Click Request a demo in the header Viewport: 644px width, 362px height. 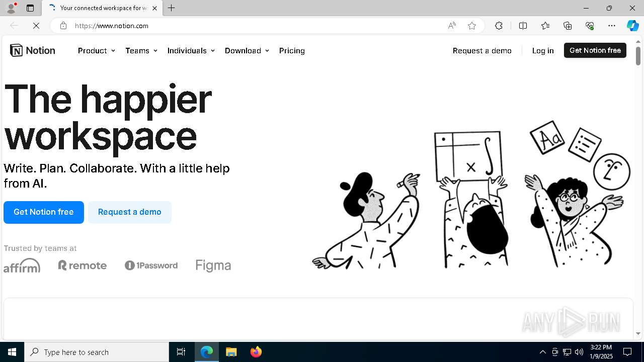pos(482,50)
